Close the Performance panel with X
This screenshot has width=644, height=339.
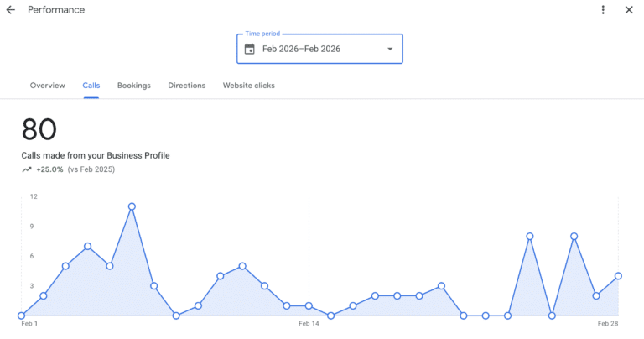pyautogui.click(x=629, y=10)
